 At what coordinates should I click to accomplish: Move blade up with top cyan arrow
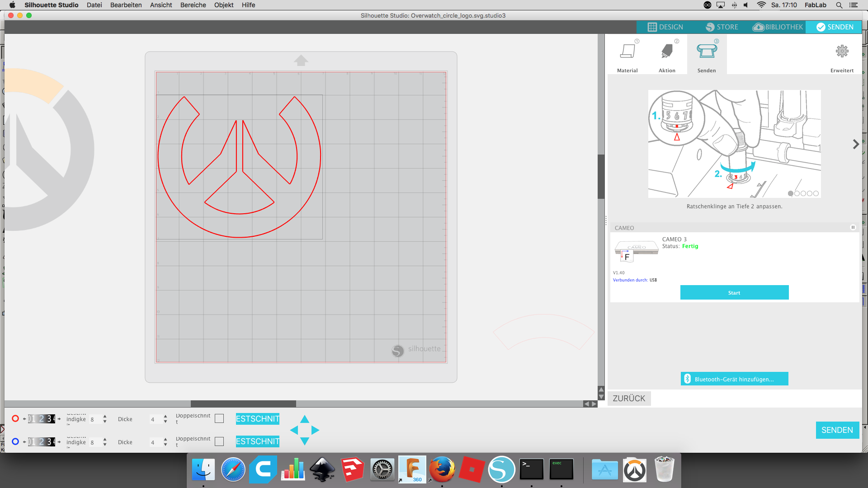[x=305, y=419]
